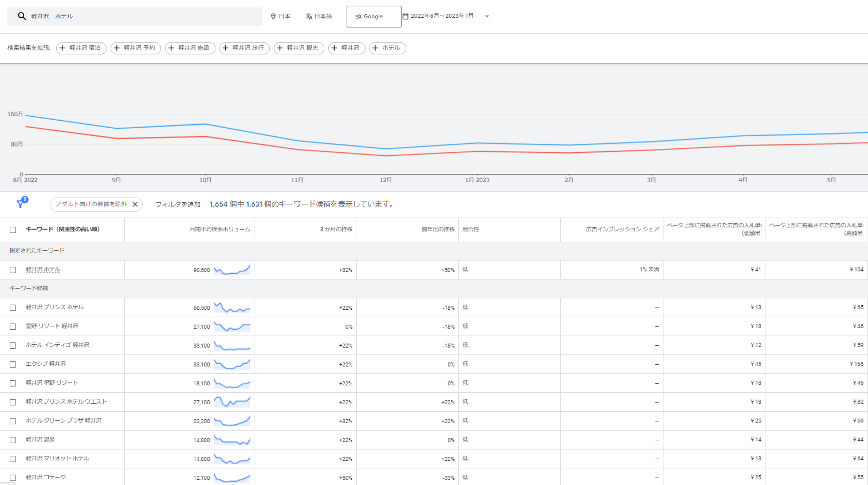Screen dimensions: 868x485
Task: Click the search magnifier icon
Action: 22,16
